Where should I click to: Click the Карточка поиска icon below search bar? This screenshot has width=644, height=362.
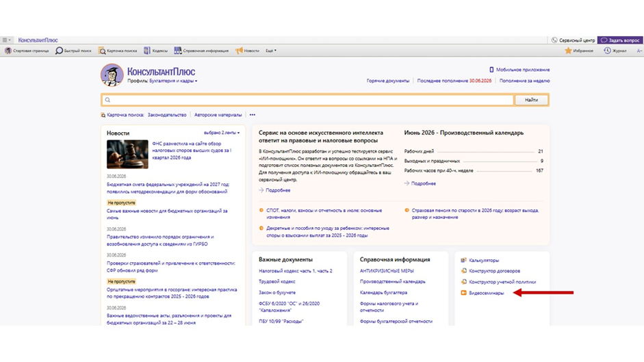[x=103, y=115]
